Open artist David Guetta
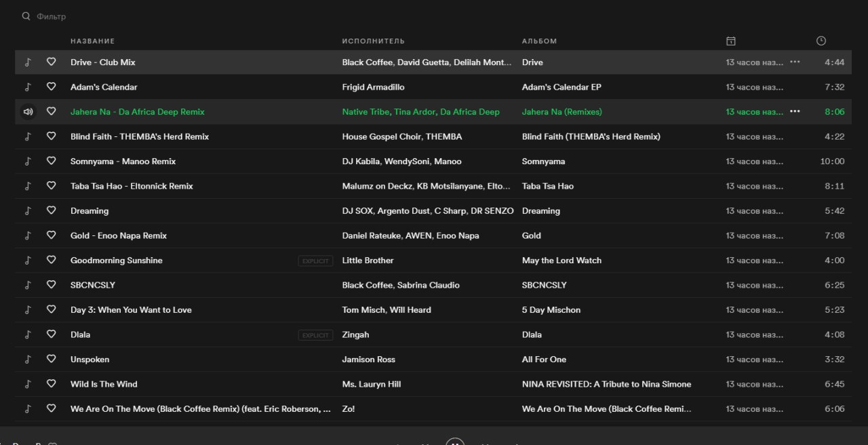Image resolution: width=868 pixels, height=445 pixels. coord(422,62)
